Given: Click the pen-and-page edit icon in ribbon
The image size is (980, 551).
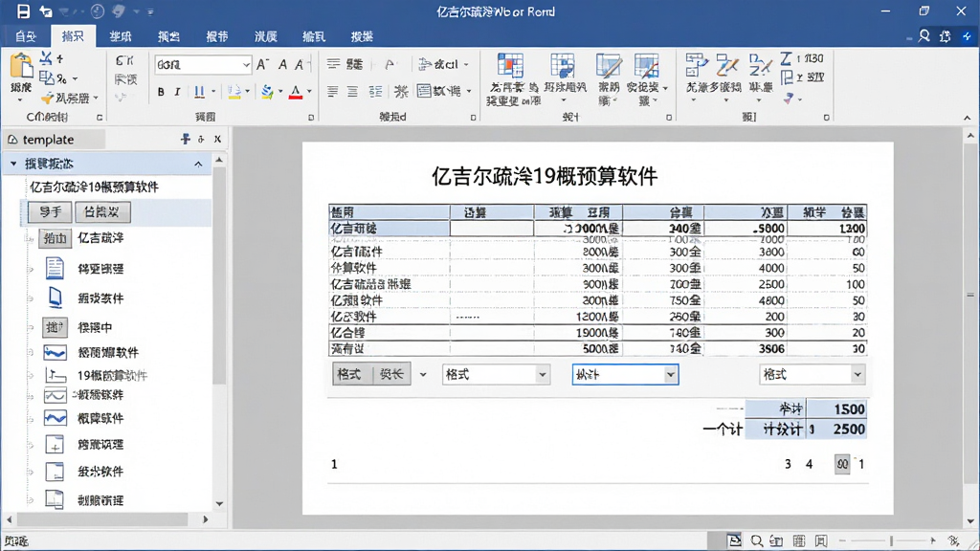Looking at the screenshot, I should pos(608,66).
